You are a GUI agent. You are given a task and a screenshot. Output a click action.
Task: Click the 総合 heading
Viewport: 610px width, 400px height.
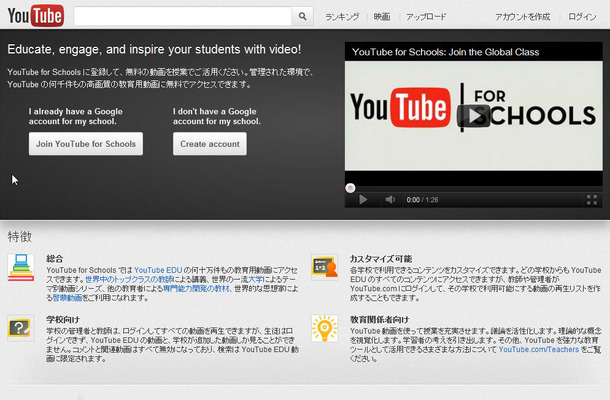(54, 259)
